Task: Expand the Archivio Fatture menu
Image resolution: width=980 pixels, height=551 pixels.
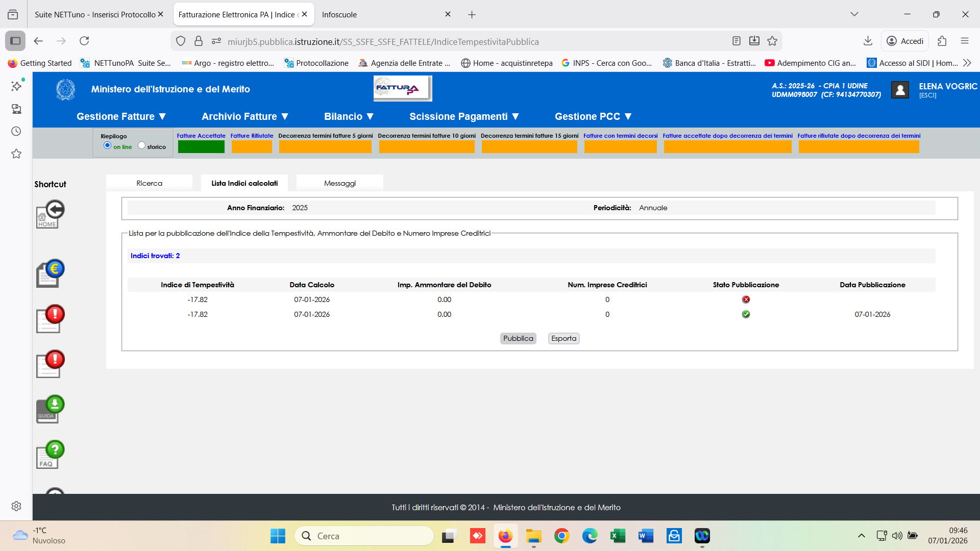Action: point(245,116)
